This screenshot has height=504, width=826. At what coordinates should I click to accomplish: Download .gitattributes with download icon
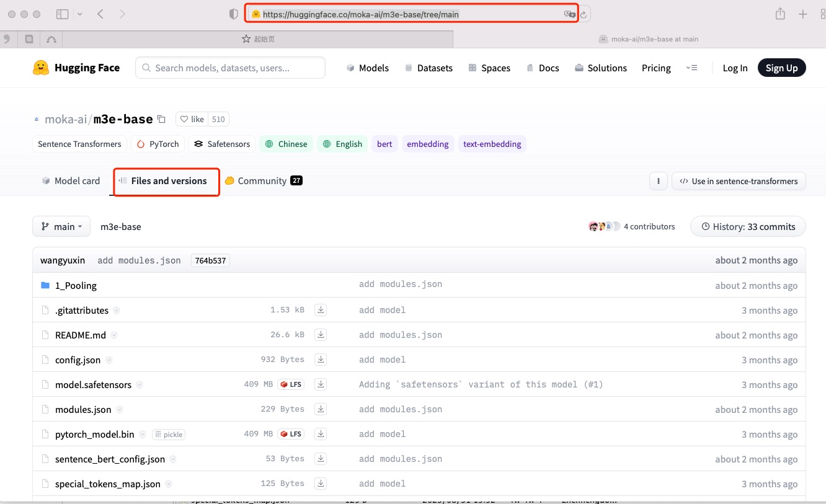321,310
